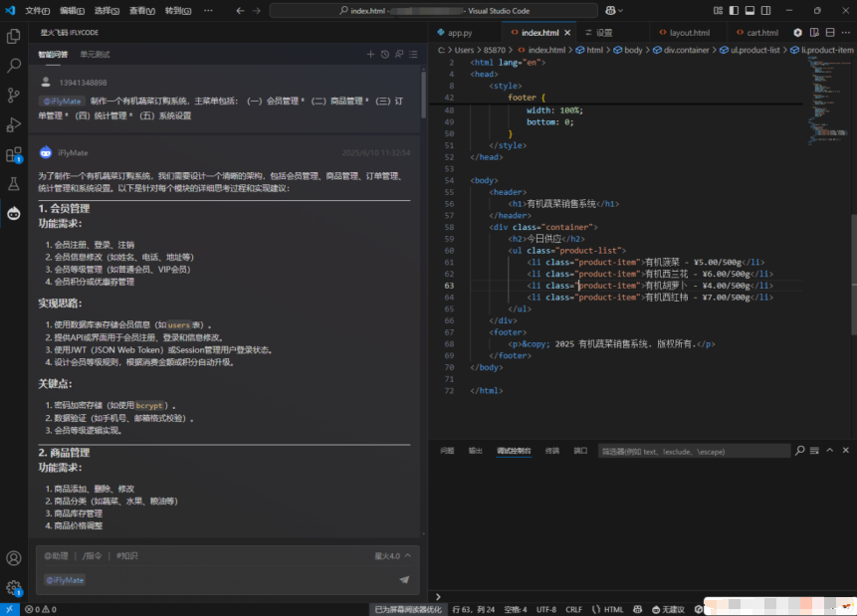Switch to the cart.html tab
The width and height of the screenshot is (857, 616).
click(761, 33)
